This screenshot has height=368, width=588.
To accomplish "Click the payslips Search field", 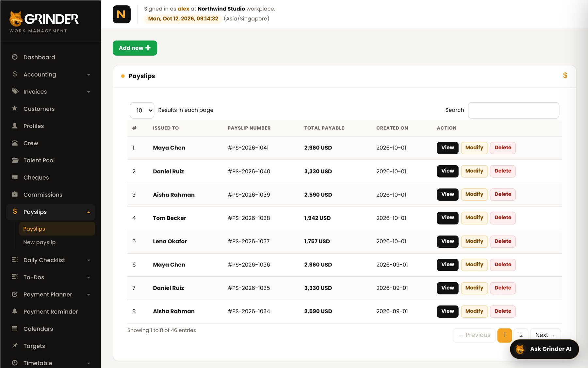I will click(x=514, y=110).
